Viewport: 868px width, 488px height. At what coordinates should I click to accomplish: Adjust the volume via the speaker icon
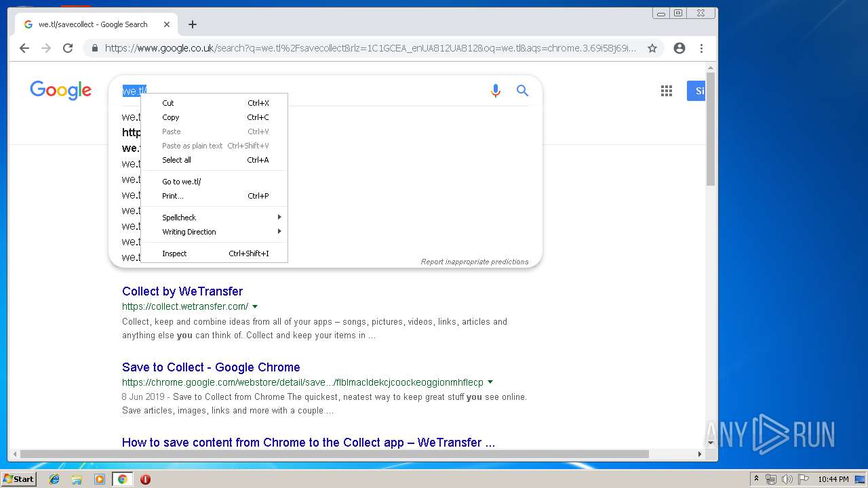pyautogui.click(x=787, y=479)
